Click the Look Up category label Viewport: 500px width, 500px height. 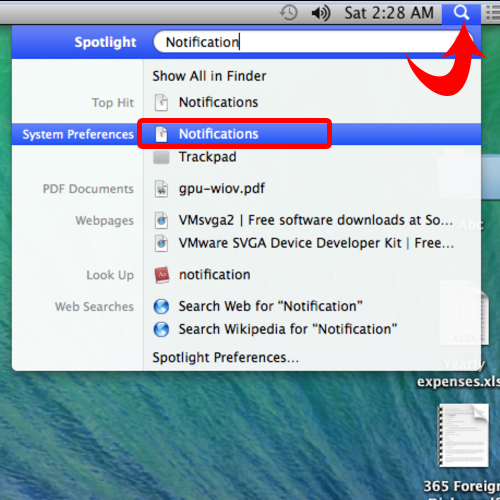click(110, 275)
